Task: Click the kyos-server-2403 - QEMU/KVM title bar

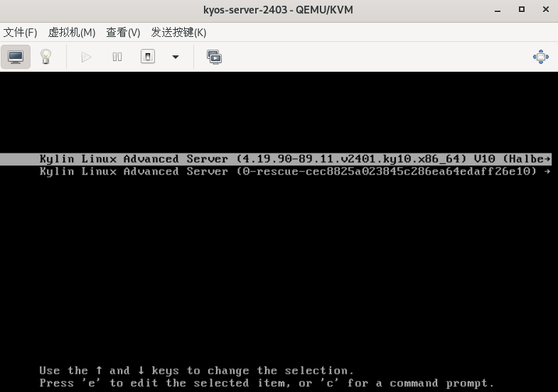Action: pos(278,10)
